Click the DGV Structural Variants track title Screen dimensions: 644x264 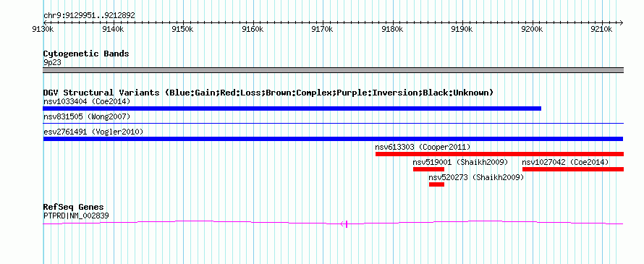pos(268,93)
